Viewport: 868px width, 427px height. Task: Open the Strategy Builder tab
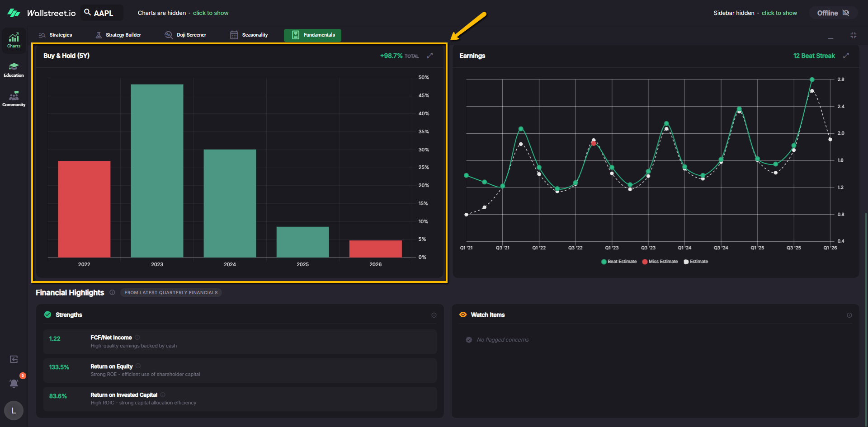coord(118,35)
